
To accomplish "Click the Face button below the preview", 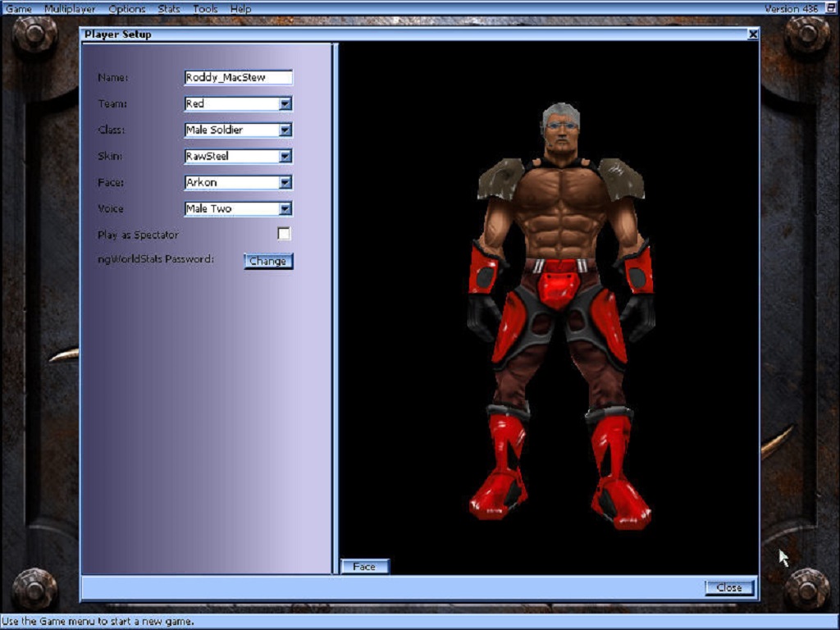I will 364,567.
